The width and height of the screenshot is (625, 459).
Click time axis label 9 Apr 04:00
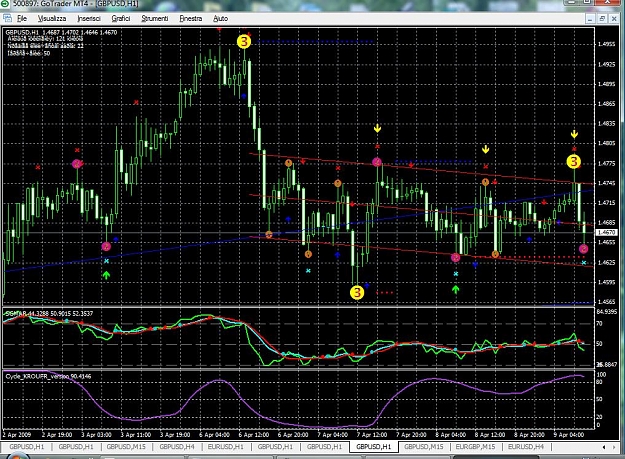569,435
